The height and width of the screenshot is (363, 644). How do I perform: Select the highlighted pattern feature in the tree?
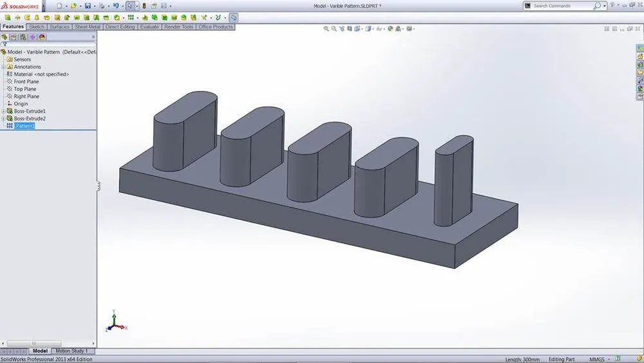[x=24, y=126]
